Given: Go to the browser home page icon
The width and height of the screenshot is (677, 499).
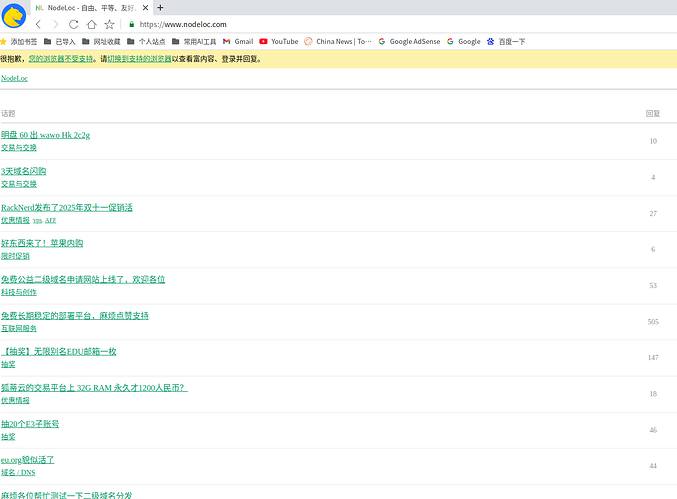Looking at the screenshot, I should tap(91, 24).
